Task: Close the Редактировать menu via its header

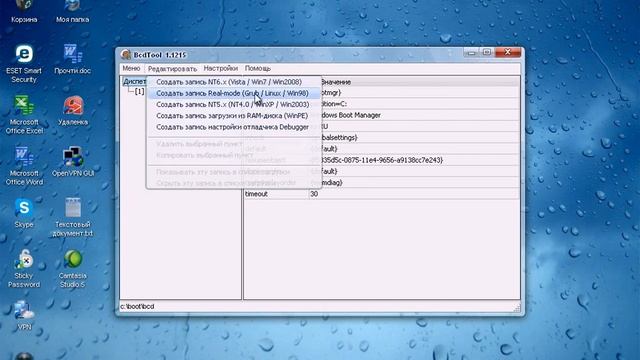Action: [172, 69]
